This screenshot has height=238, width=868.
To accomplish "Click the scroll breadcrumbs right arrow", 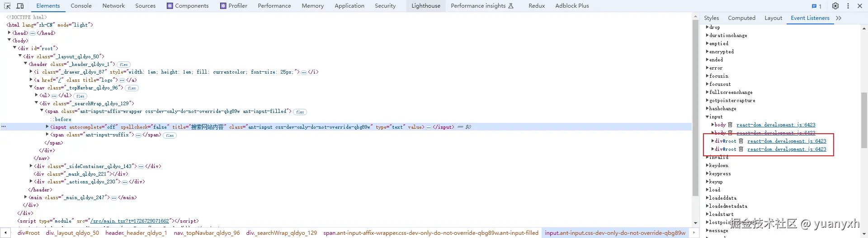I will point(693,233).
